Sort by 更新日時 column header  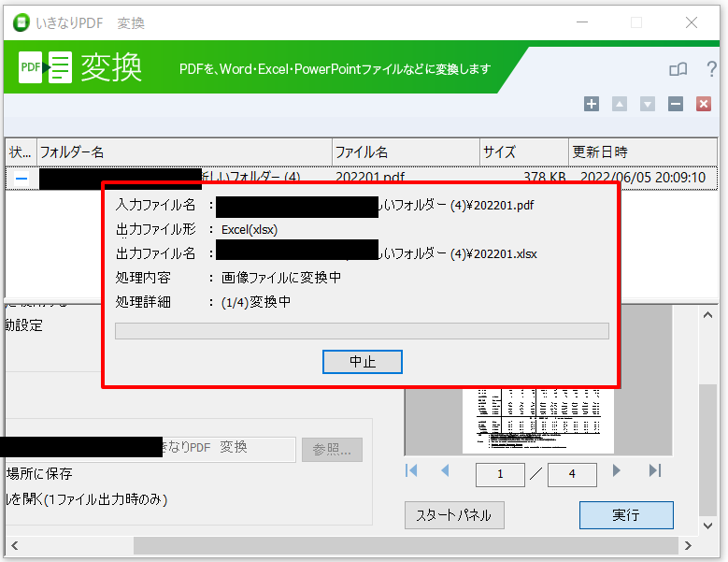pos(643,151)
